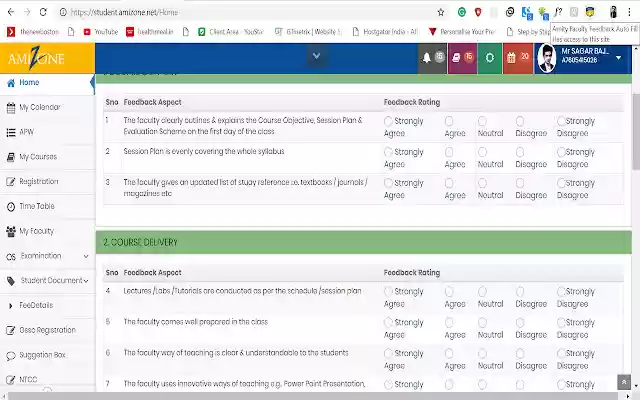Click the Registration edit icon

pos(11,182)
